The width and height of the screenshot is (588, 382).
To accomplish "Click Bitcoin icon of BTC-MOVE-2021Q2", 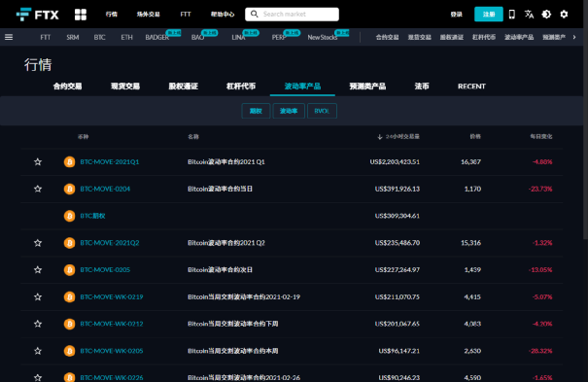I will tap(69, 243).
